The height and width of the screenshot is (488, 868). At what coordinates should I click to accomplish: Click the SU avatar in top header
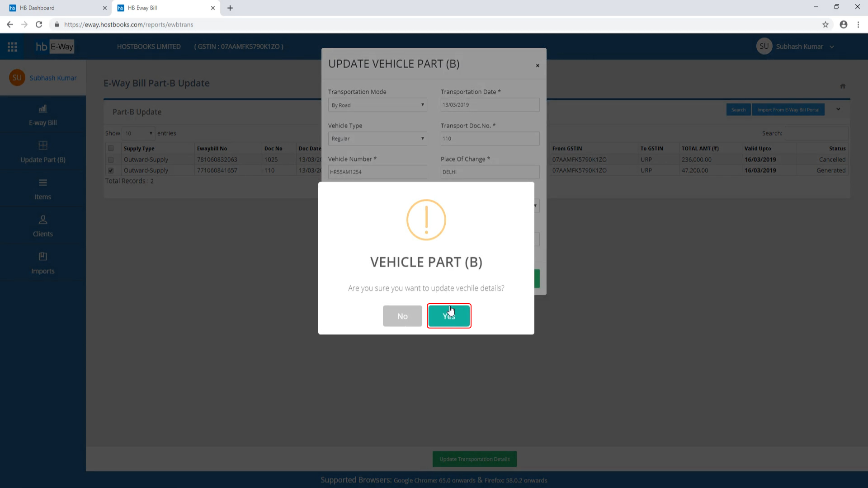764,46
